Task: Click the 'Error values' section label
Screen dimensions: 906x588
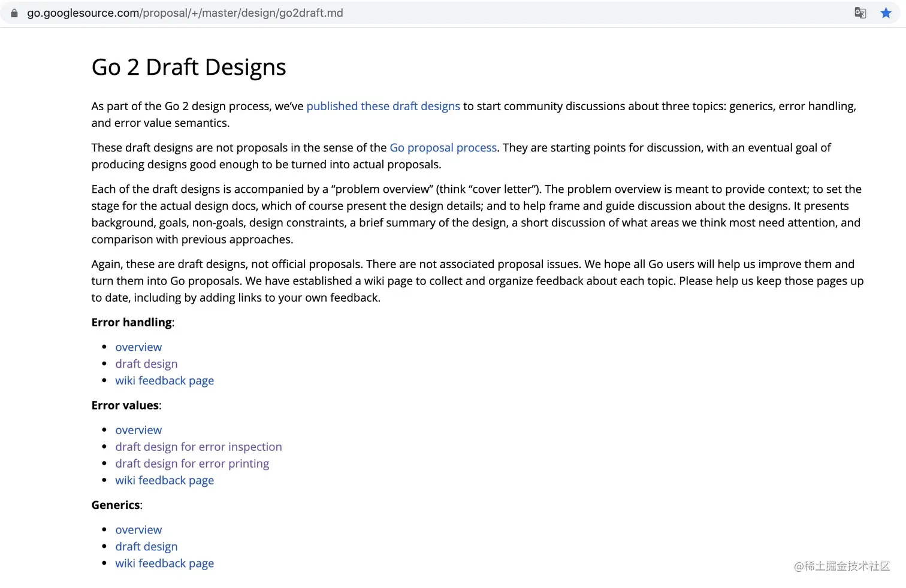Action: [x=125, y=405]
